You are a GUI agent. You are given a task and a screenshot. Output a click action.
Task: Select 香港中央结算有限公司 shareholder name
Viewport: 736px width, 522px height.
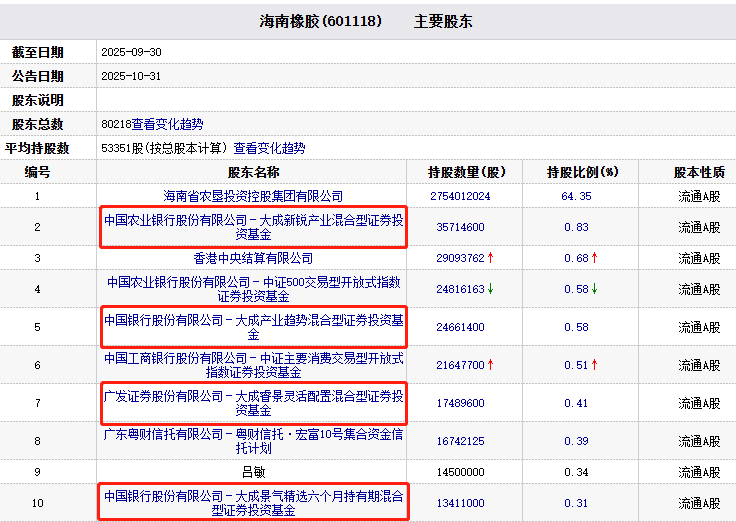pyautogui.click(x=253, y=258)
